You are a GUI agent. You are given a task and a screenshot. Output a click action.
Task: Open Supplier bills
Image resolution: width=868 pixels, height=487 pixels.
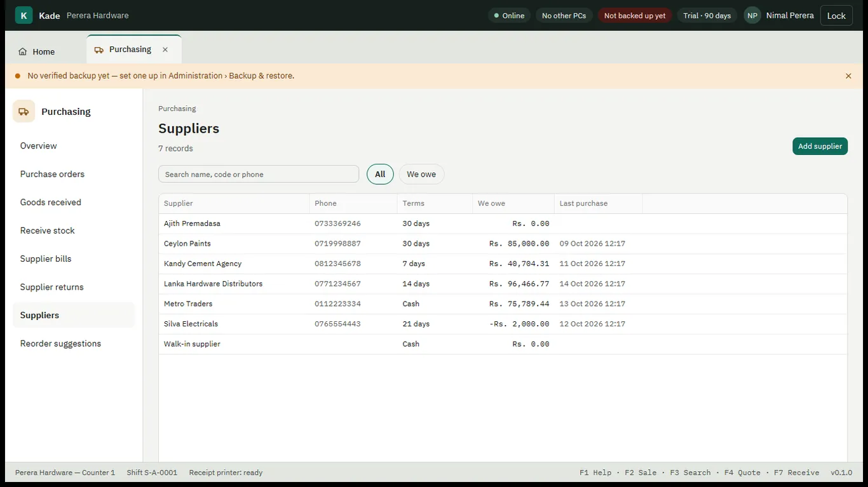coord(74,259)
